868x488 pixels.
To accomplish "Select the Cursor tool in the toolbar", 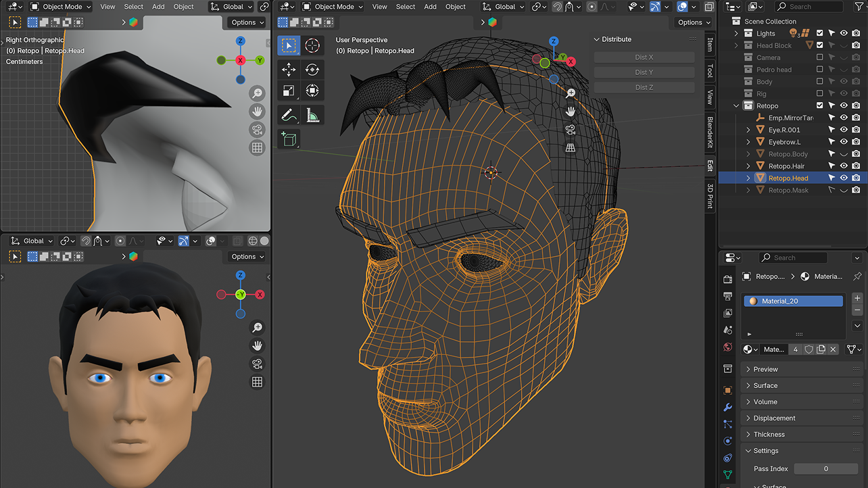I will tap(312, 45).
